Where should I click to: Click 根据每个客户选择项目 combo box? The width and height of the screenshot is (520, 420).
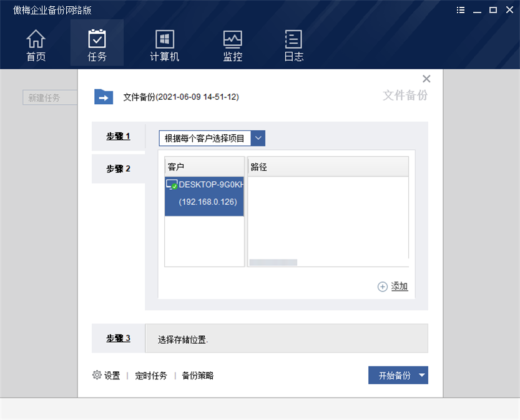click(212, 139)
